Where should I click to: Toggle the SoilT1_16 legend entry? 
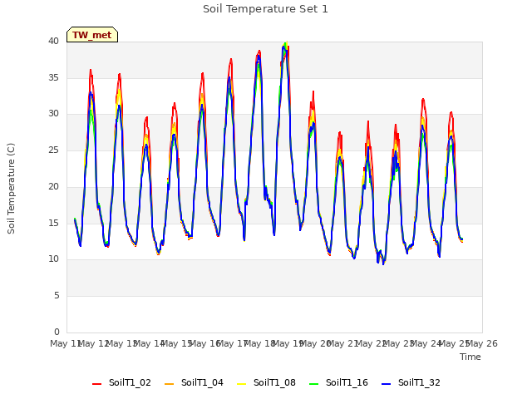pyautogui.click(x=338, y=383)
